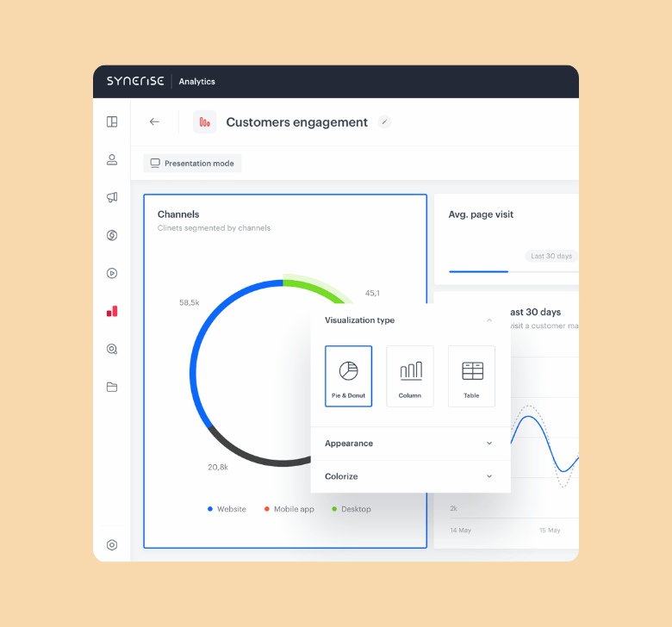
Task: Choose the Column visualization type
Action: [x=410, y=376]
